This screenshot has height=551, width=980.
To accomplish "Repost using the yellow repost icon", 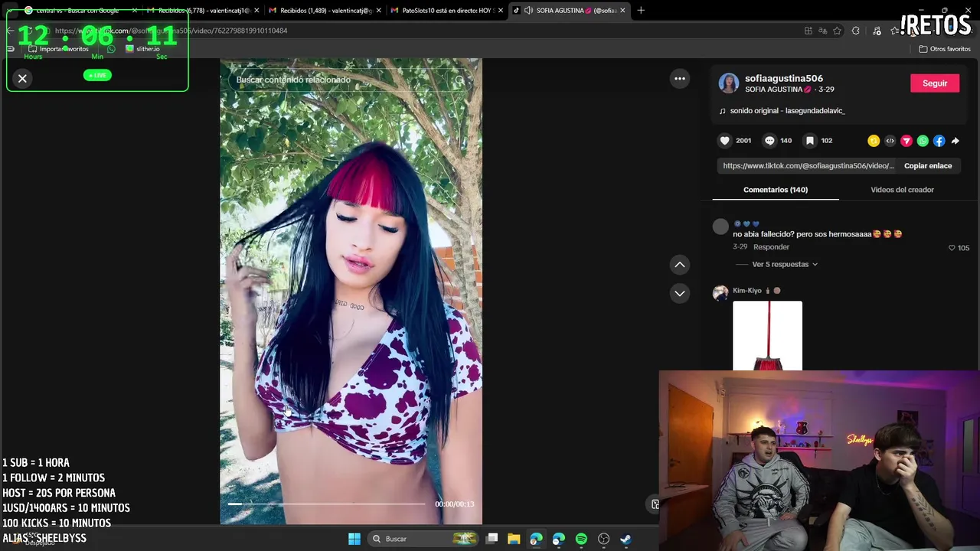I will click(874, 141).
